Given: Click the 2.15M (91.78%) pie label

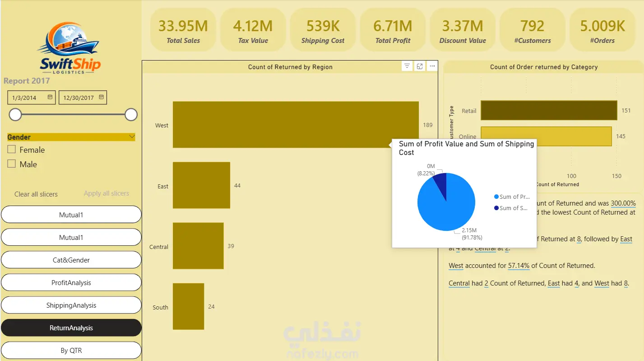Looking at the screenshot, I should pyautogui.click(x=472, y=234).
